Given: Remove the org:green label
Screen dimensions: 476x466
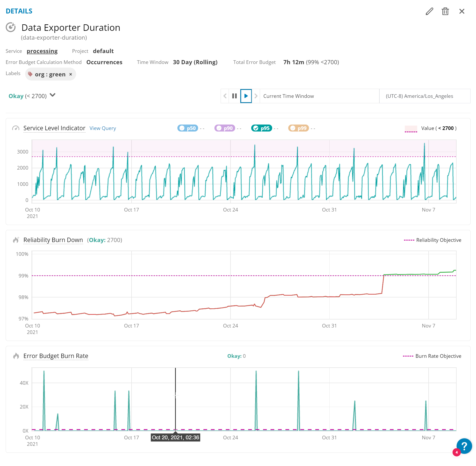Looking at the screenshot, I should 70,75.
